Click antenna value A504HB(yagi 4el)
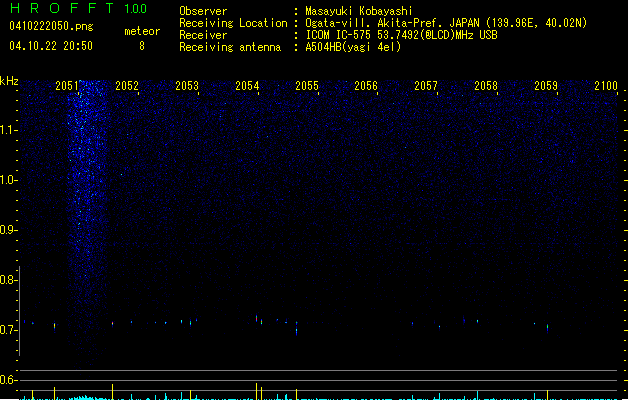 (x=353, y=47)
